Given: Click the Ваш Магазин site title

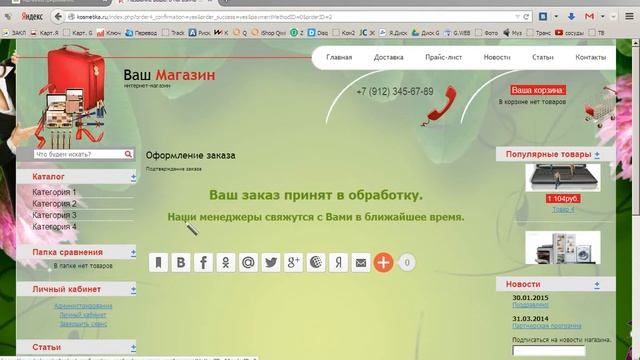Looking at the screenshot, I should pos(169,75).
